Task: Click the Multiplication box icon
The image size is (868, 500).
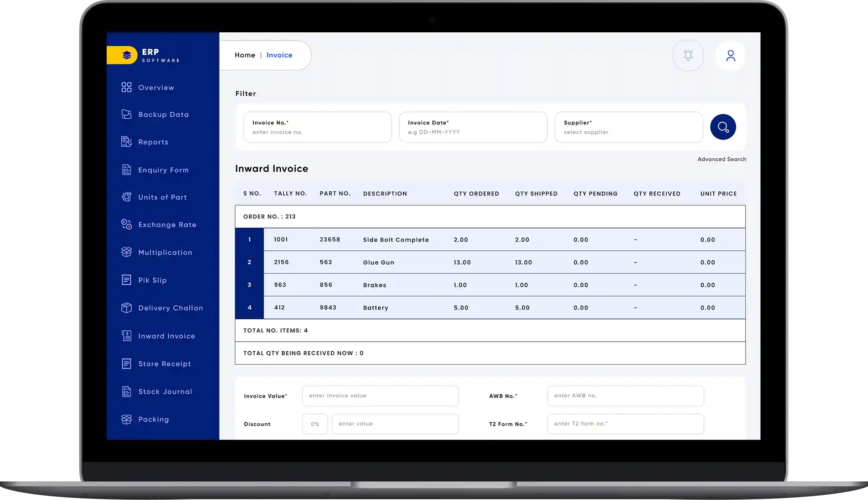Action: 126,252
